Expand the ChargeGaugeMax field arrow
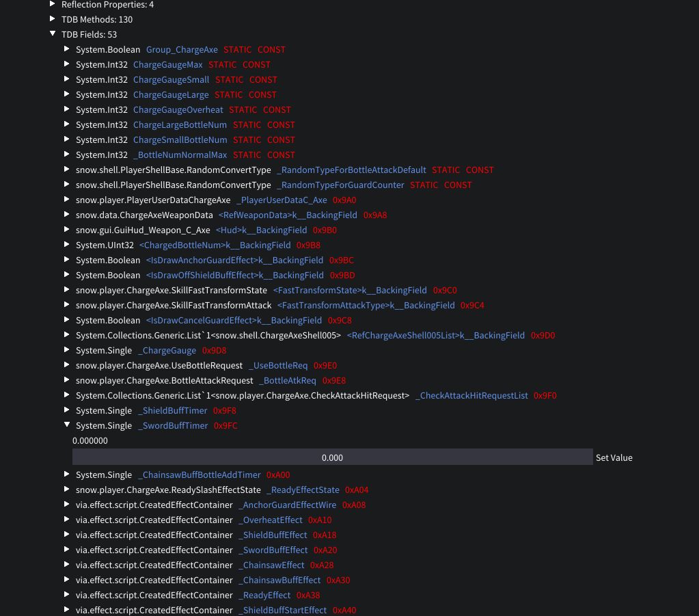 click(x=67, y=64)
